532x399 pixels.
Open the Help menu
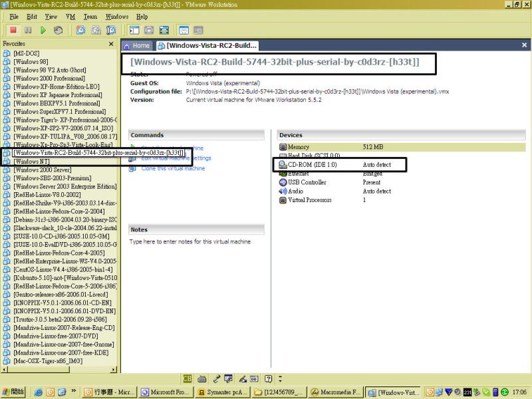click(x=142, y=17)
